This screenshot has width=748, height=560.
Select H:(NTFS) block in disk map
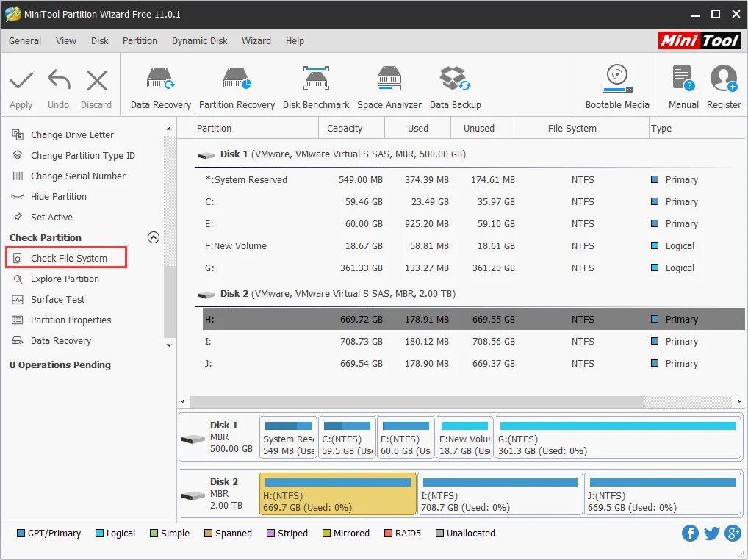click(x=338, y=494)
